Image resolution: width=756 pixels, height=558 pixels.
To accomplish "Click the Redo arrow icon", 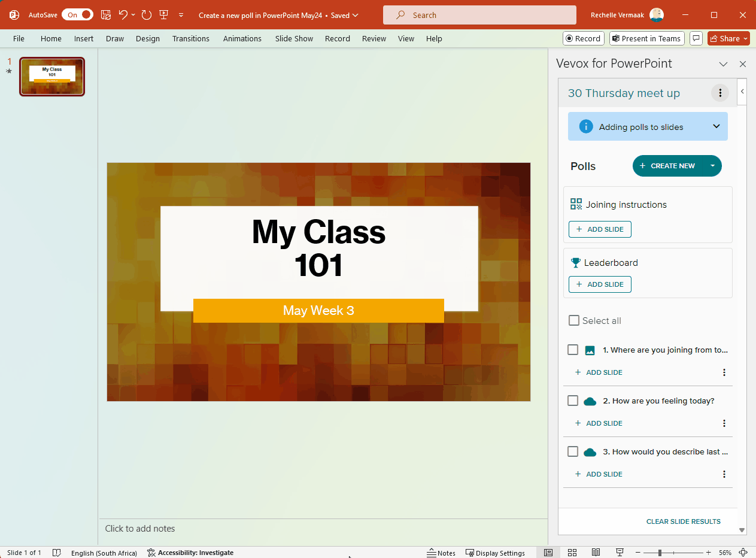I will [x=146, y=14].
